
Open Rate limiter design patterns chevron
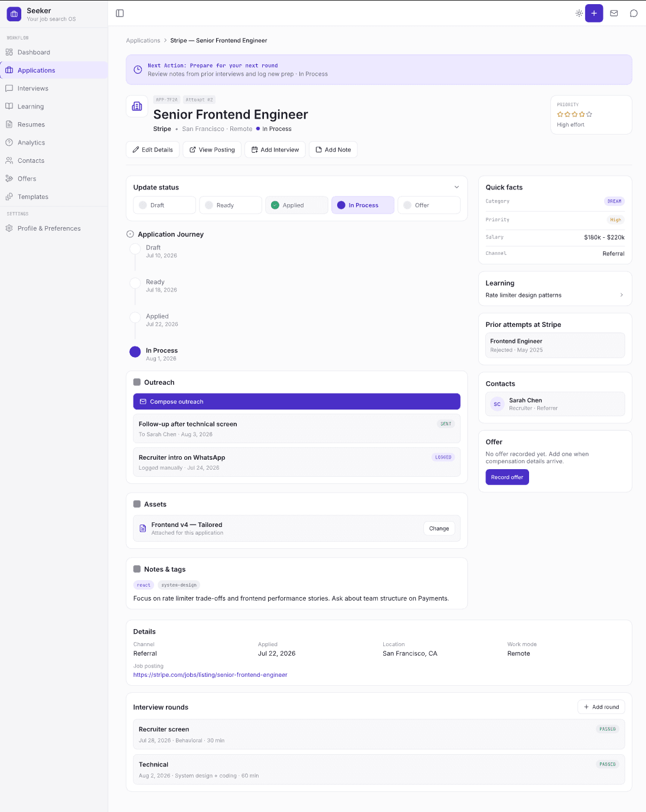click(621, 295)
